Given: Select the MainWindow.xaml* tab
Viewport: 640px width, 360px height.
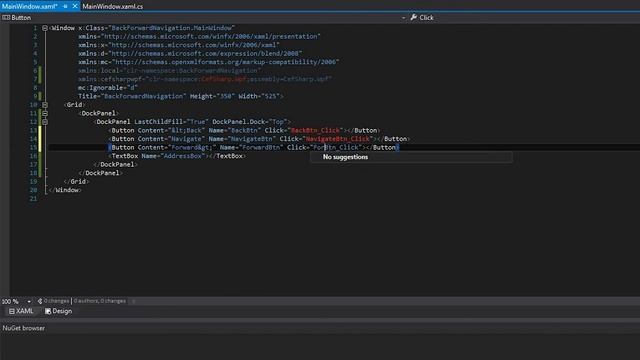Looking at the screenshot, I should [29, 7].
